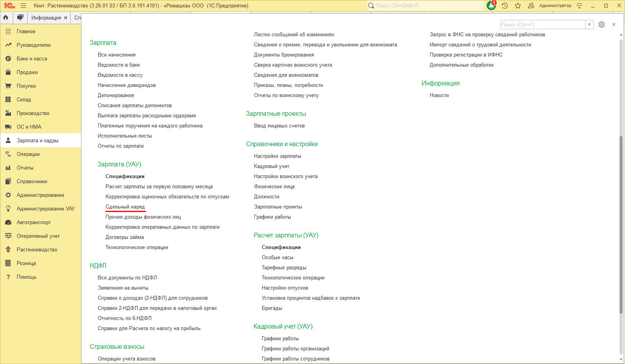Open Проверка регистрации в ИФНС link

(x=466, y=55)
